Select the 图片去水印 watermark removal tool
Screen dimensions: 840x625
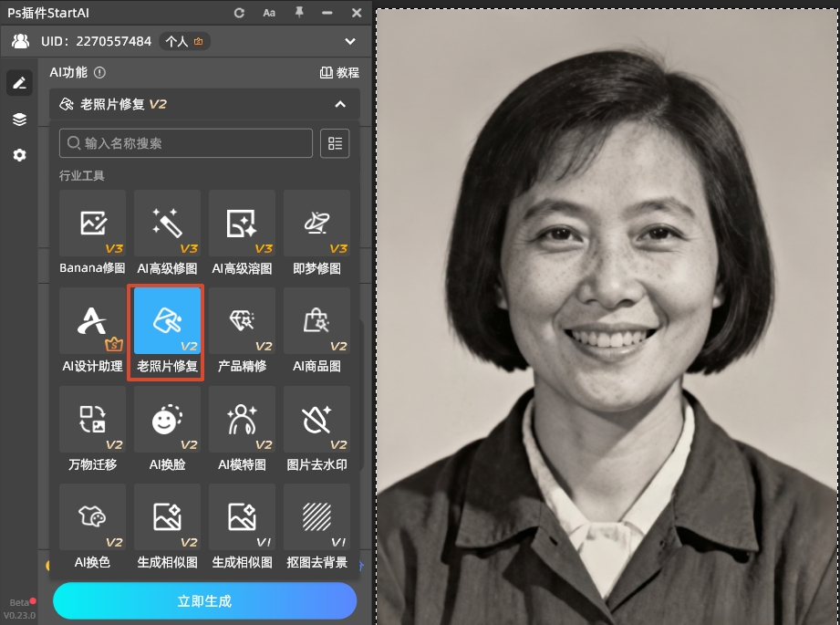pyautogui.click(x=316, y=420)
